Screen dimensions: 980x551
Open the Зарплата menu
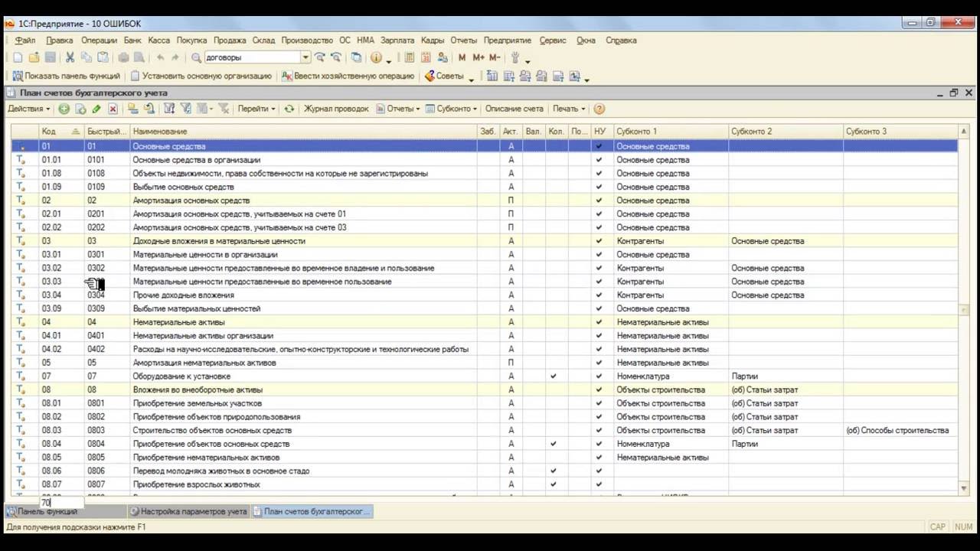point(397,40)
